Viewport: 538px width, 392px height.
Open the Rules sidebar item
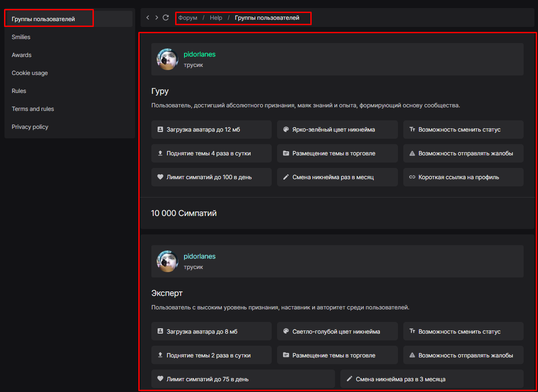(19, 91)
